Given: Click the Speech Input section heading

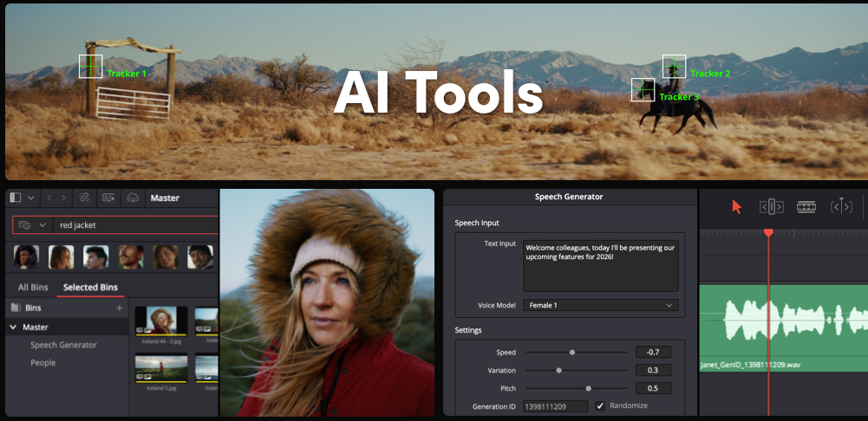Looking at the screenshot, I should (x=477, y=223).
